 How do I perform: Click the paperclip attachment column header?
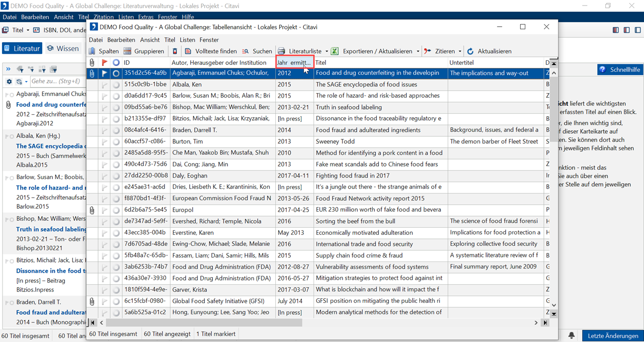pyautogui.click(x=92, y=63)
